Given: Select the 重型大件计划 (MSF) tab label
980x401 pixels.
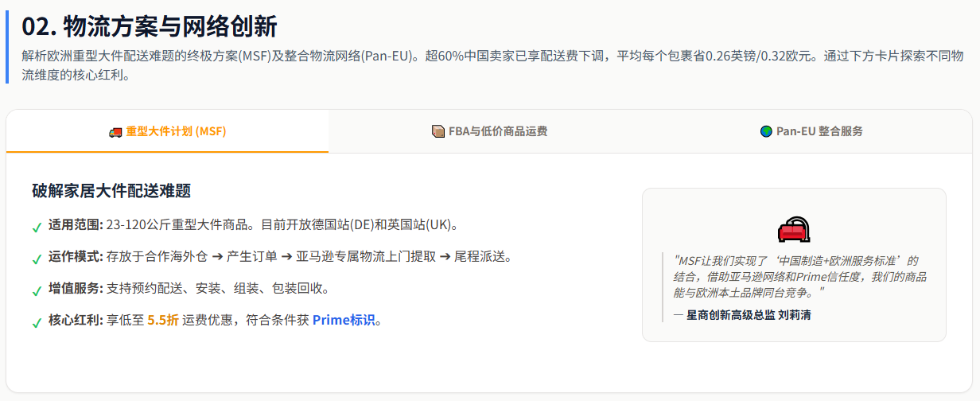Looking at the screenshot, I should (x=176, y=132).
